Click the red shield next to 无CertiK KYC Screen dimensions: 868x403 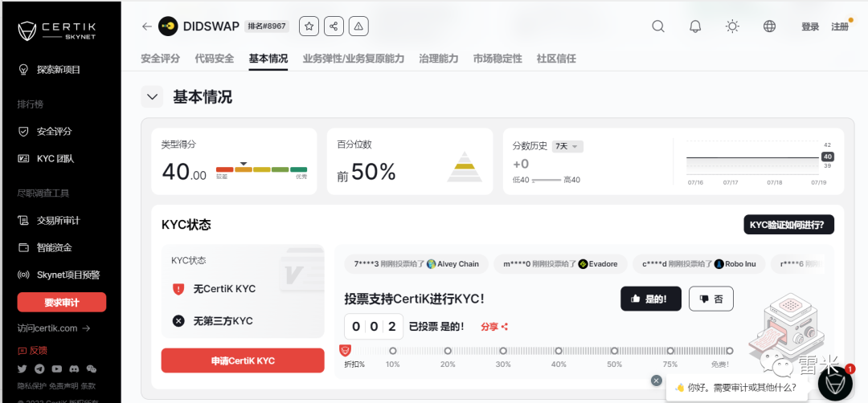point(178,288)
